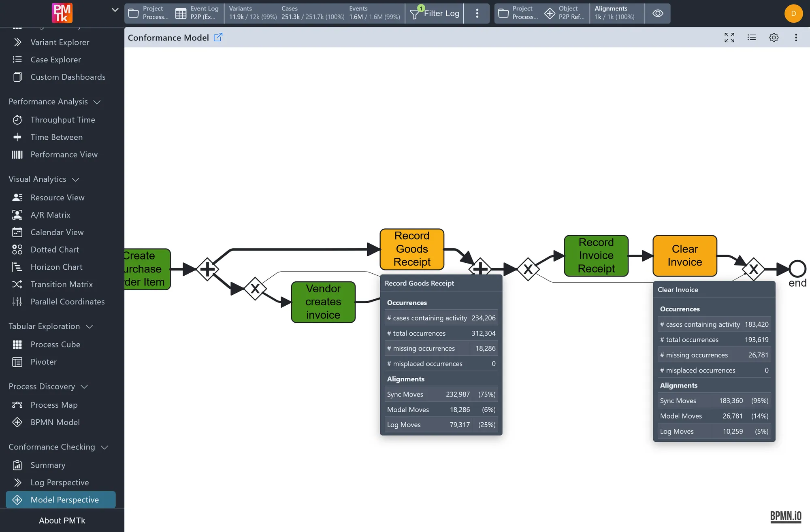Open Variant Explorer
The width and height of the screenshot is (810, 532).
[x=60, y=42]
